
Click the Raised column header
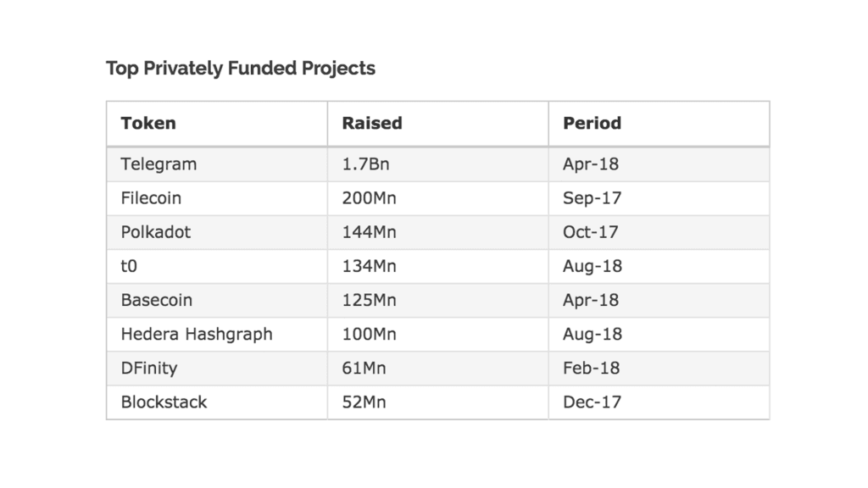[371, 123]
